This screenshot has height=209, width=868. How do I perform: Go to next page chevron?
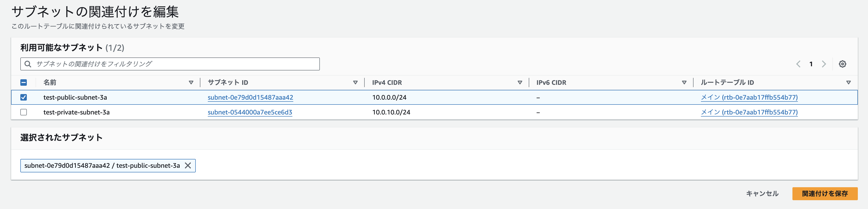(824, 64)
